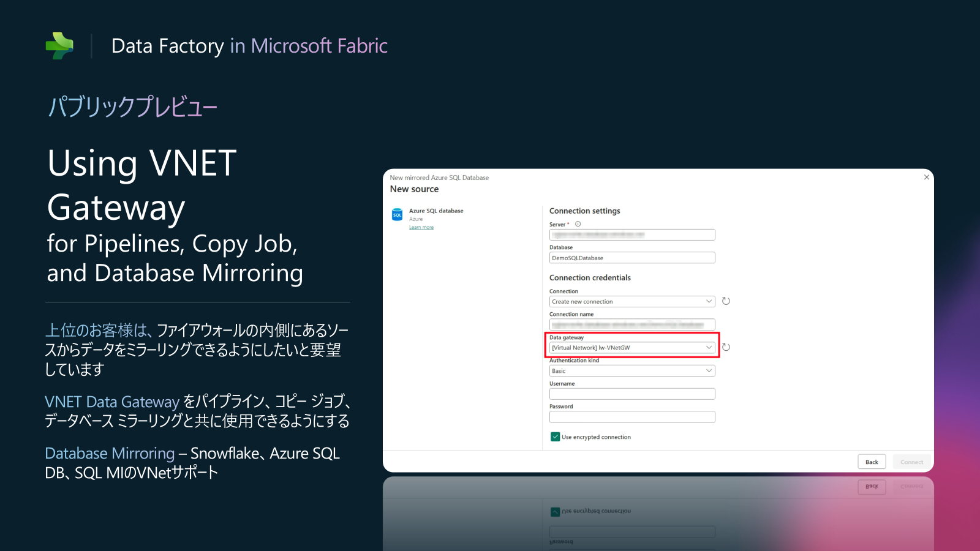Toggle Use encrypted connection checkbox
Screen dimensions: 980x551
pyautogui.click(x=555, y=437)
